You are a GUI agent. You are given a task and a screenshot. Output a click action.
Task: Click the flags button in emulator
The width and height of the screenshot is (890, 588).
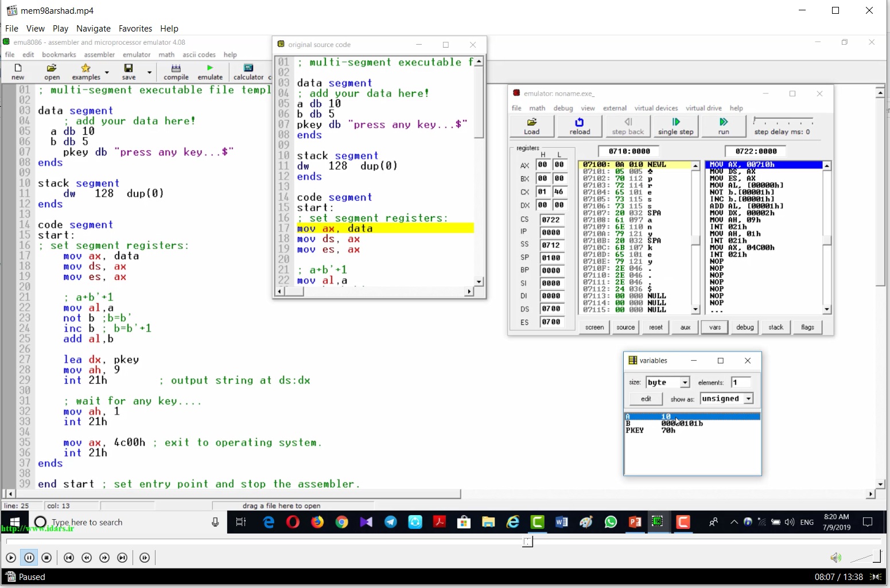point(807,327)
